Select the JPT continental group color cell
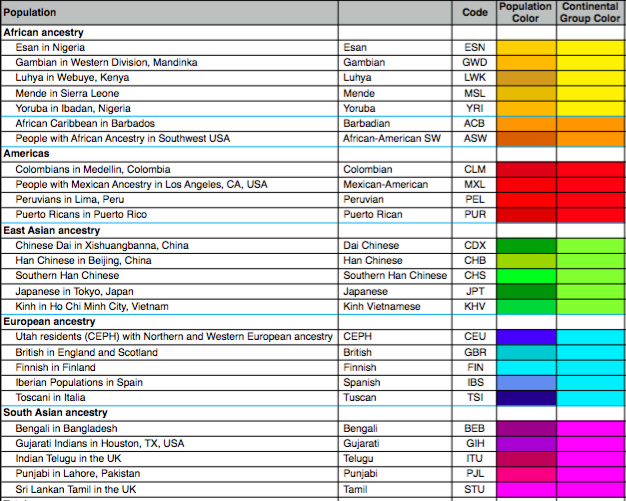This screenshot has height=501, width=626. coord(591,291)
